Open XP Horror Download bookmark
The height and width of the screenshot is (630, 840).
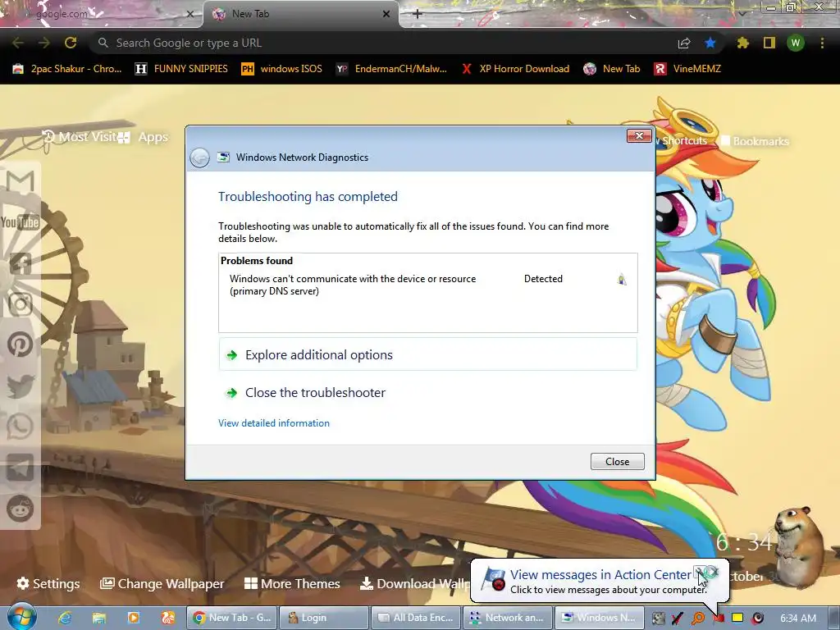pos(515,69)
